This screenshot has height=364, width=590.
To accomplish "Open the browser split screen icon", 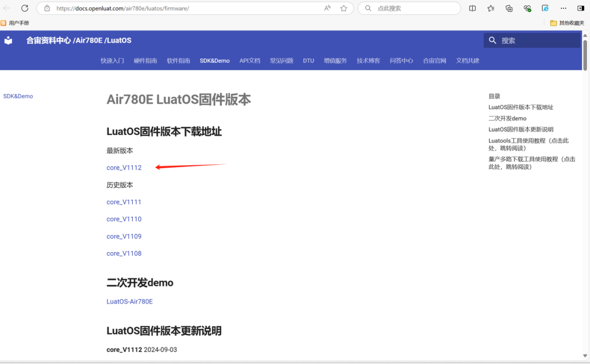I will [472, 8].
